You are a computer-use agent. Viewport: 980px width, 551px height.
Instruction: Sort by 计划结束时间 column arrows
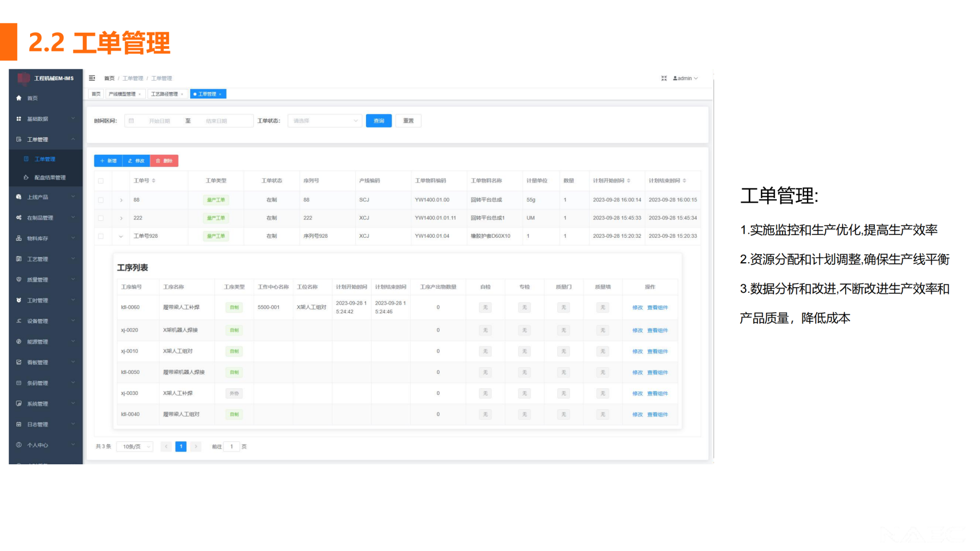pos(684,181)
